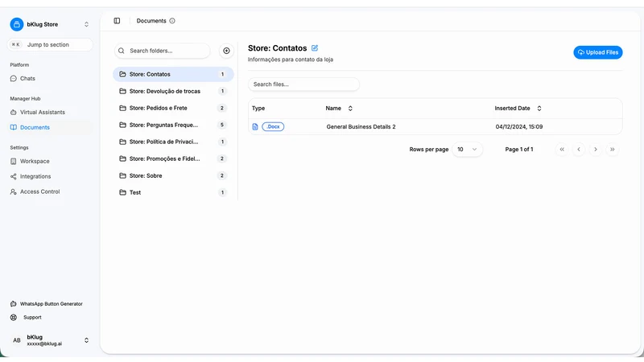Click the WhatsApp Button Generator icon
The image size is (644, 362).
click(x=14, y=304)
